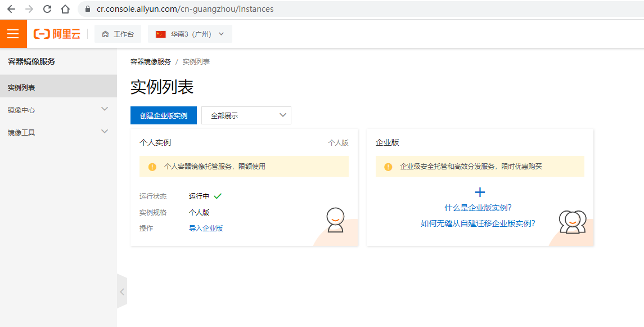Click the 创建企业版实例 button
The image size is (644, 327).
[x=163, y=115]
